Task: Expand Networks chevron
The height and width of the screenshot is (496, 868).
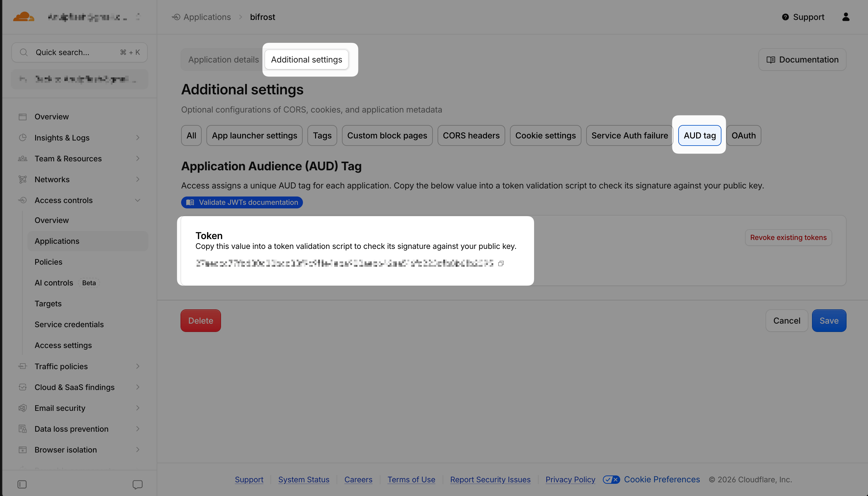Action: 138,179
